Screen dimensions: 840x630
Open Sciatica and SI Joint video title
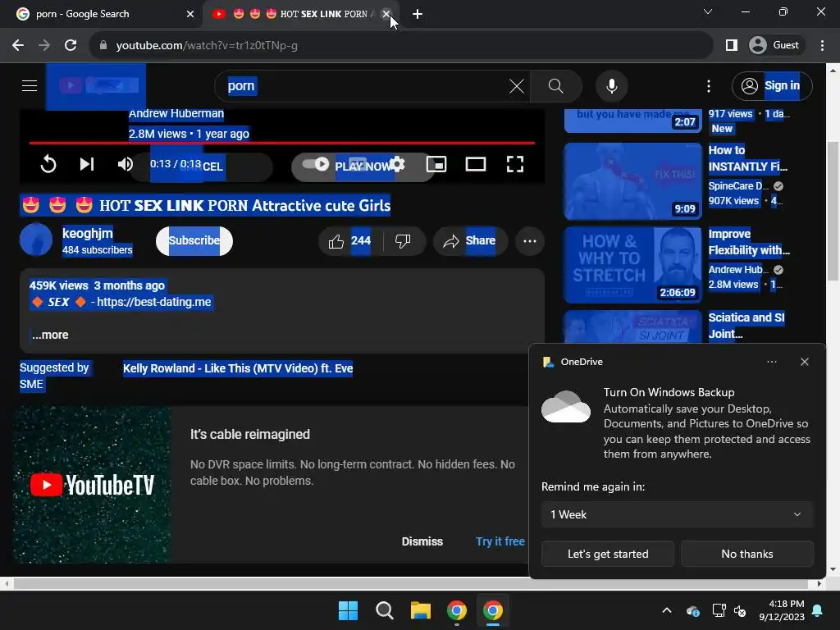click(746, 326)
